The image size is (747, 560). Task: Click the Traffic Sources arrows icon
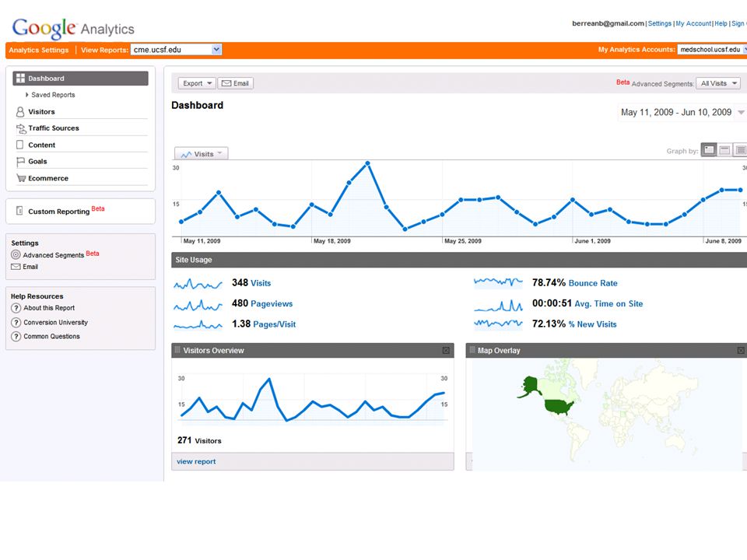point(21,128)
